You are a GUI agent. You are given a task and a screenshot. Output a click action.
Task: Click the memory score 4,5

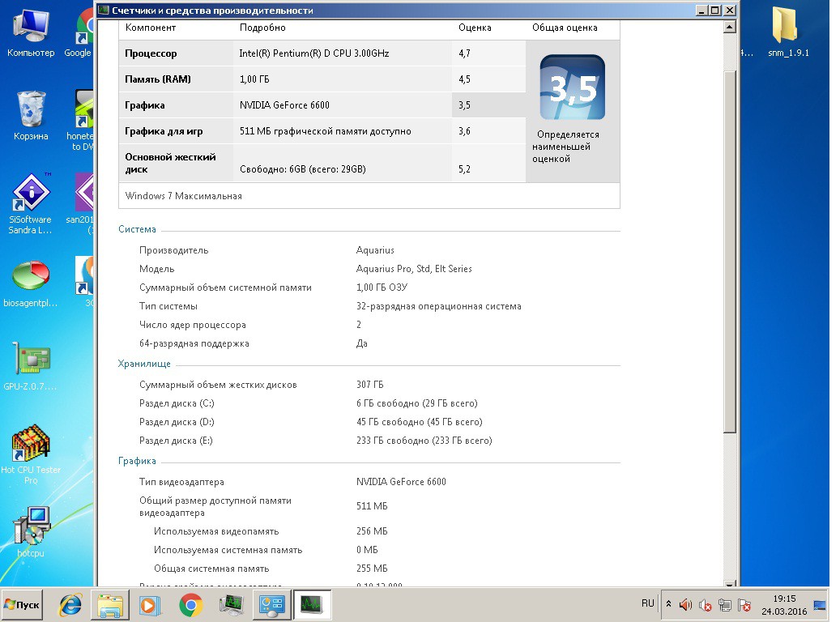464,79
